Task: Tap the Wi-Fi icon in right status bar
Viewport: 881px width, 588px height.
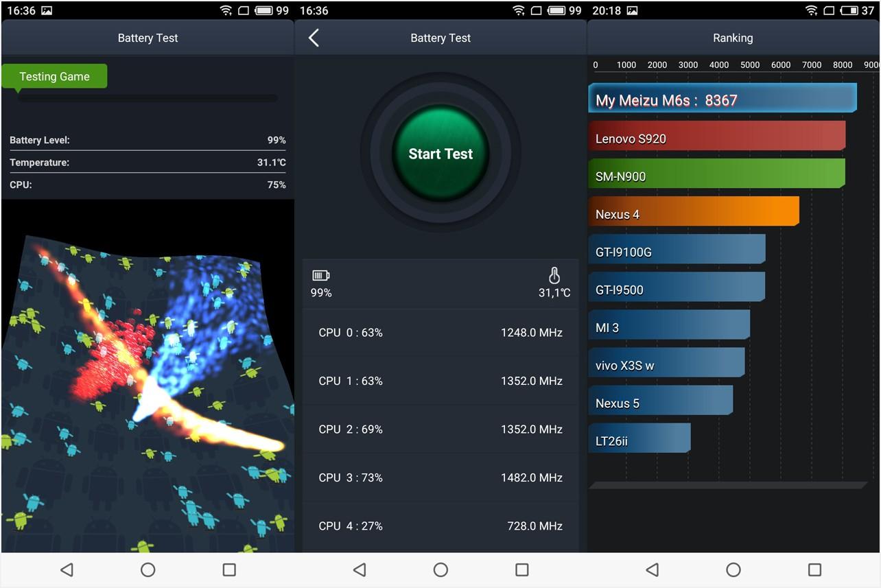Action: [x=811, y=10]
